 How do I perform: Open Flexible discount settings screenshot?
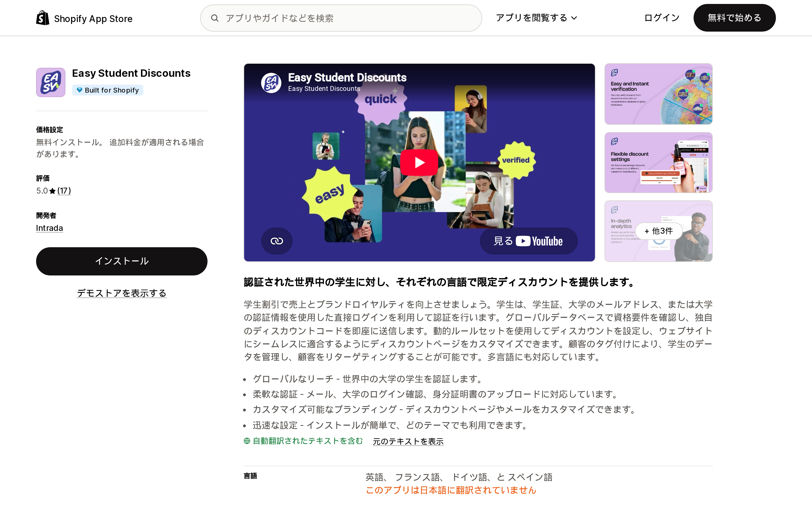point(658,163)
